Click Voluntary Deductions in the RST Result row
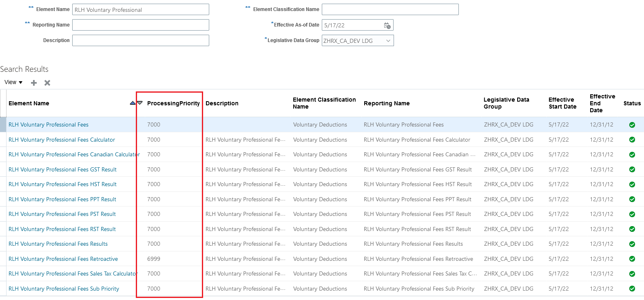Screen dimensions: 644x300 tap(320, 229)
